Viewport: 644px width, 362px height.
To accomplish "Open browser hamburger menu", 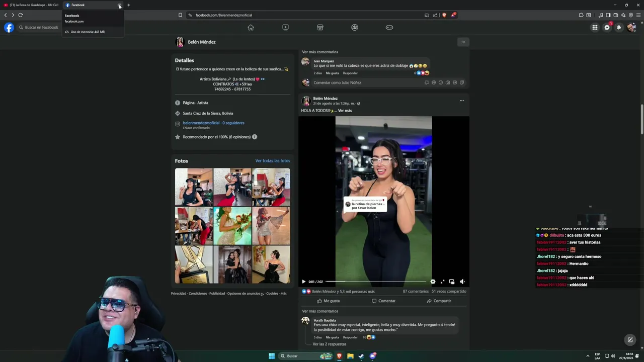I will 638,15.
